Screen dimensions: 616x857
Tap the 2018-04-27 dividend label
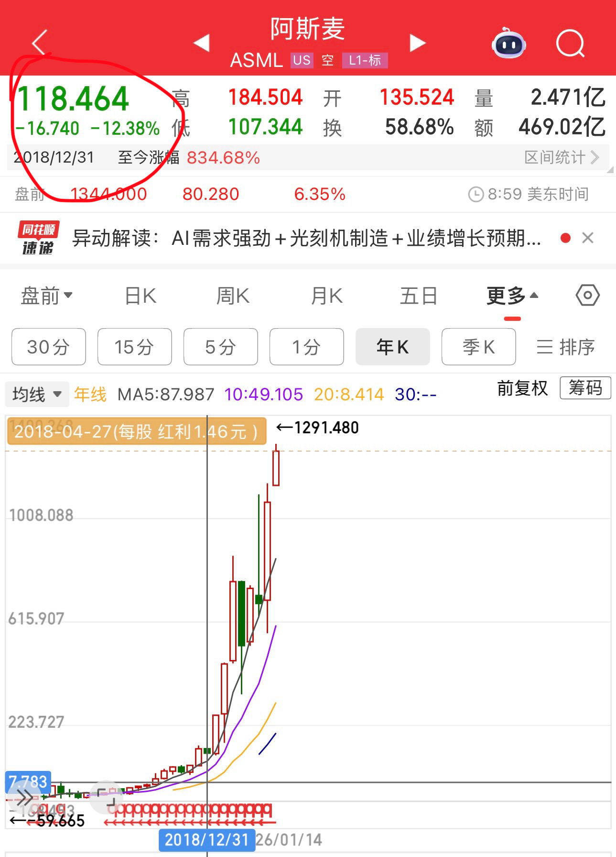(x=136, y=432)
